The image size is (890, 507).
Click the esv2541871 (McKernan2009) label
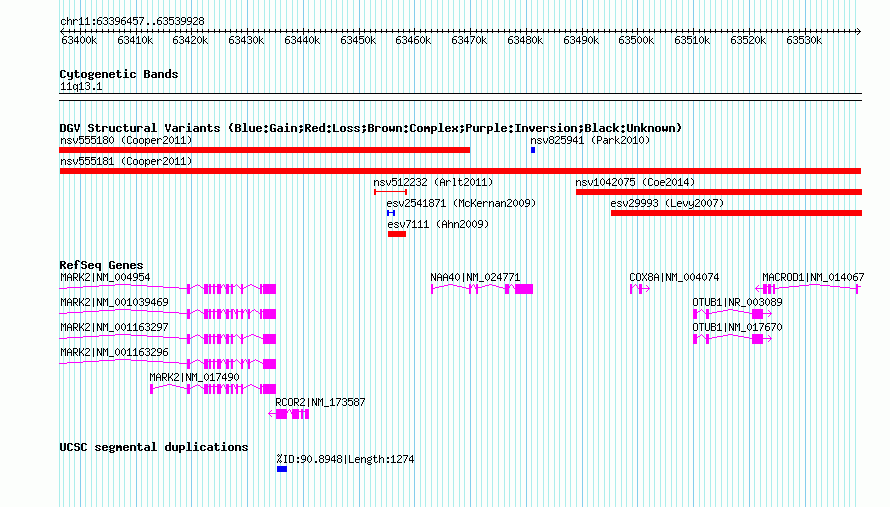(x=461, y=203)
